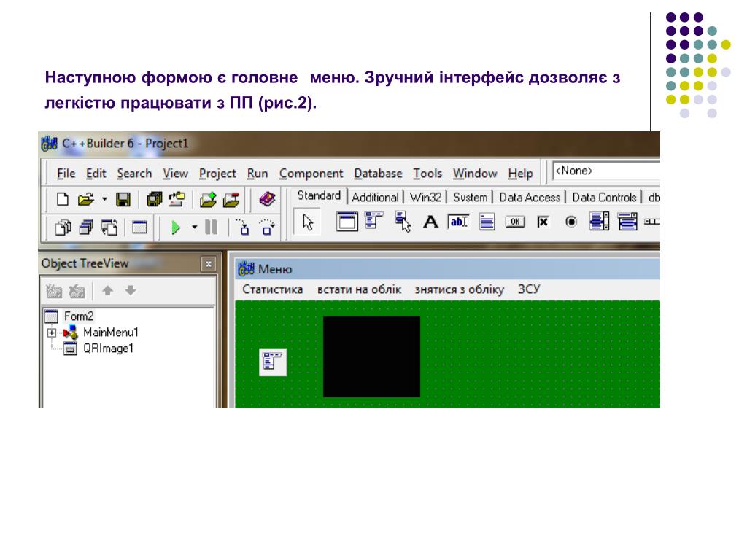747x560 pixels.
Task: Switch to the Data Controls tab
Action: click(604, 198)
